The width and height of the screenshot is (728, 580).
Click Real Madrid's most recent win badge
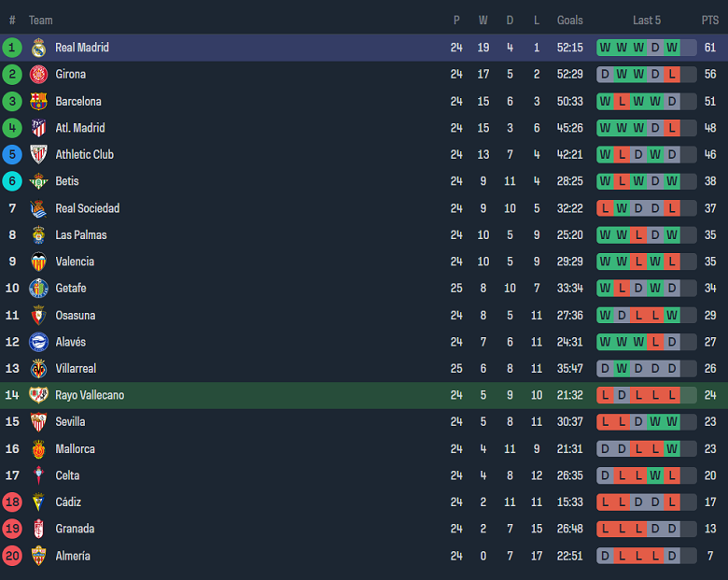[671, 48]
